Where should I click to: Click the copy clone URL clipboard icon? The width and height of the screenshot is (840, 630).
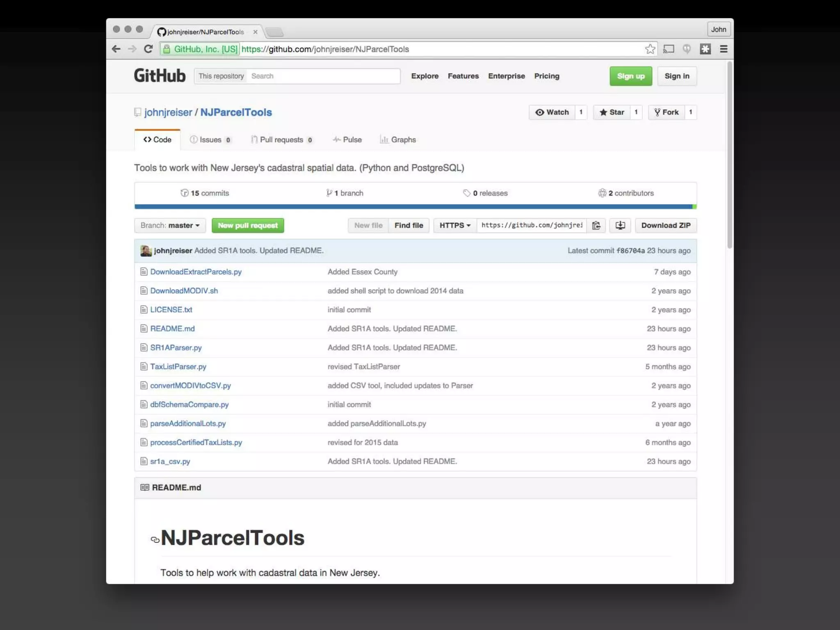596,225
